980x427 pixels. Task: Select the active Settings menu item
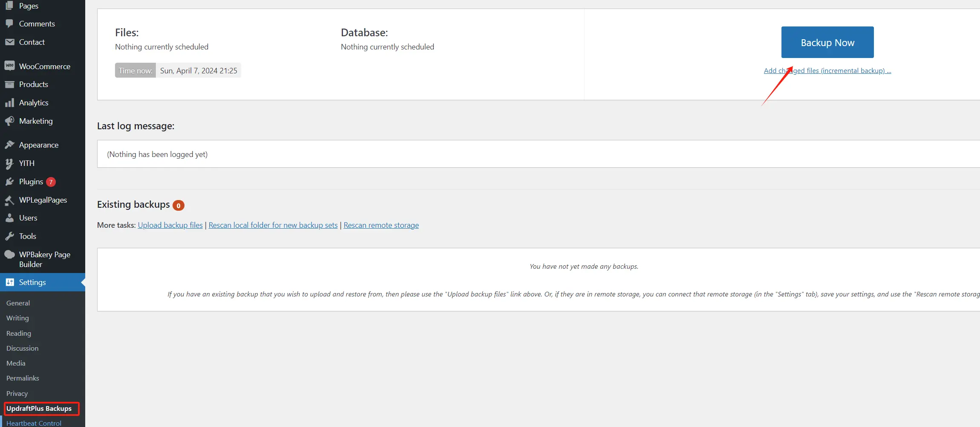43,282
